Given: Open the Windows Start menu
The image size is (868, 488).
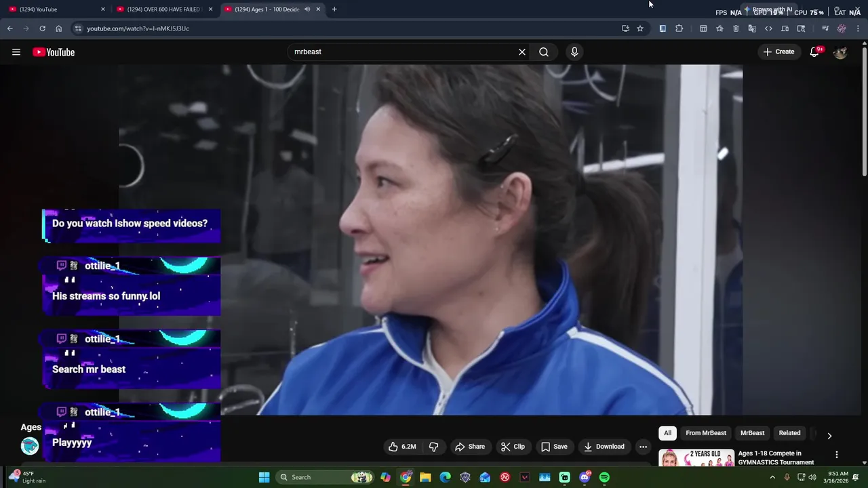Looking at the screenshot, I should (x=264, y=477).
